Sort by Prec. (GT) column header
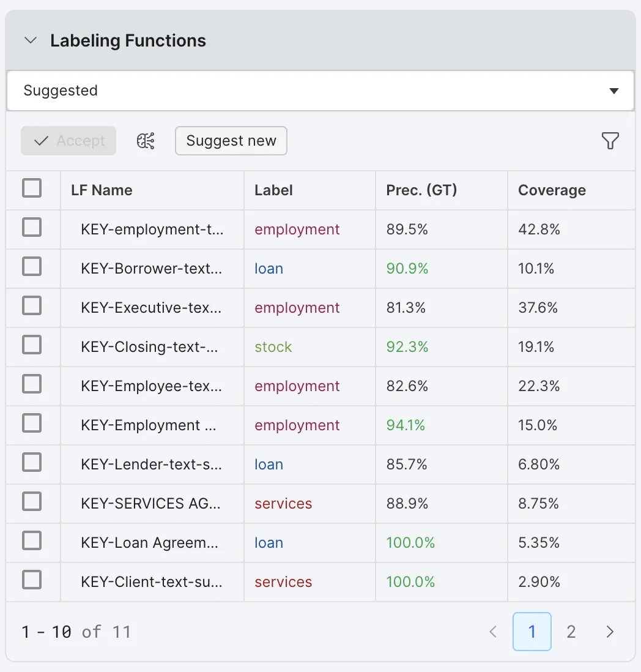Image resolution: width=641 pixels, height=672 pixels. coord(422,190)
